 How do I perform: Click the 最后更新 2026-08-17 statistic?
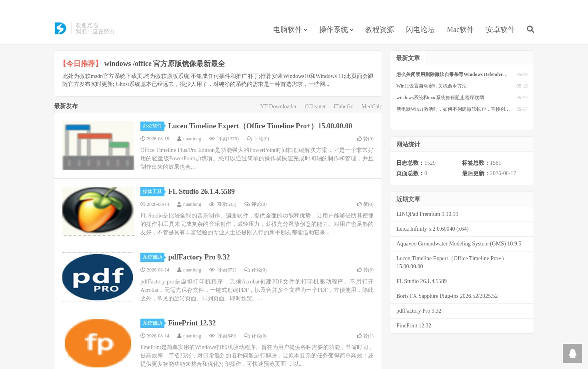489,173
